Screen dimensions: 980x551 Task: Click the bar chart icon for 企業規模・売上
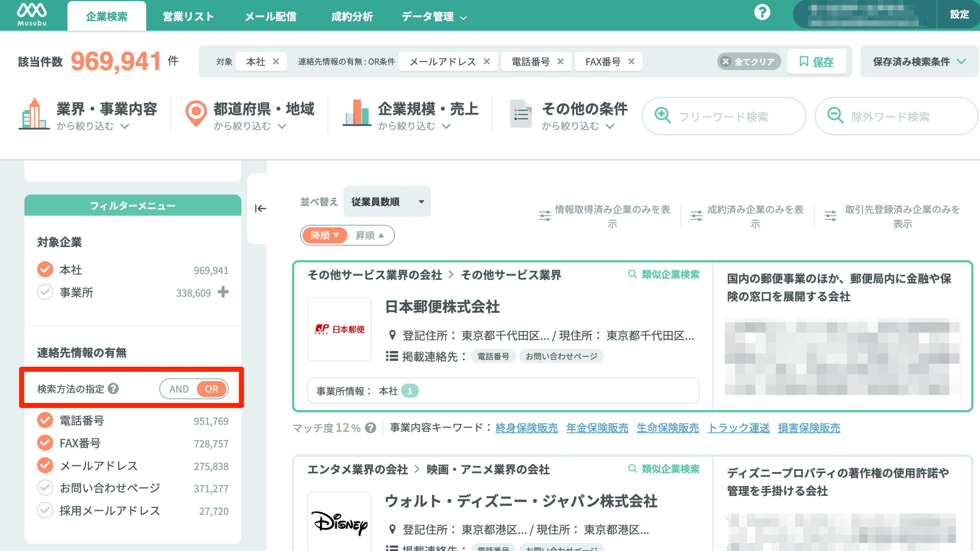(357, 113)
